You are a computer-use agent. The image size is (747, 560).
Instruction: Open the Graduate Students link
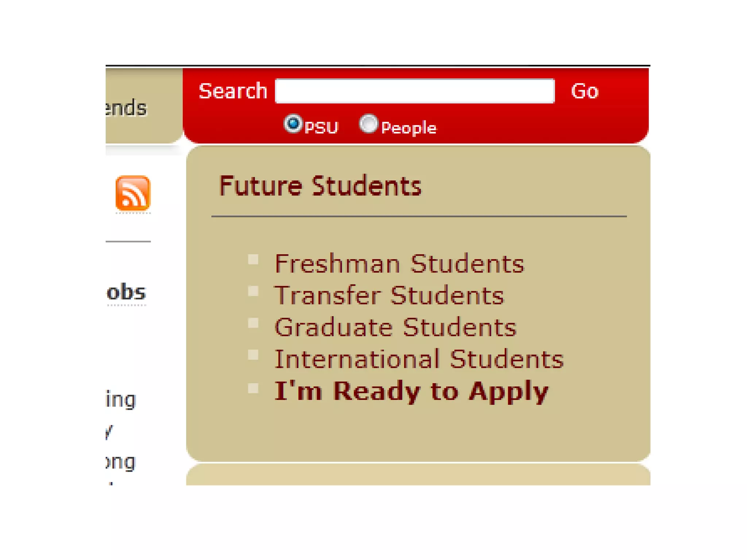[396, 327]
